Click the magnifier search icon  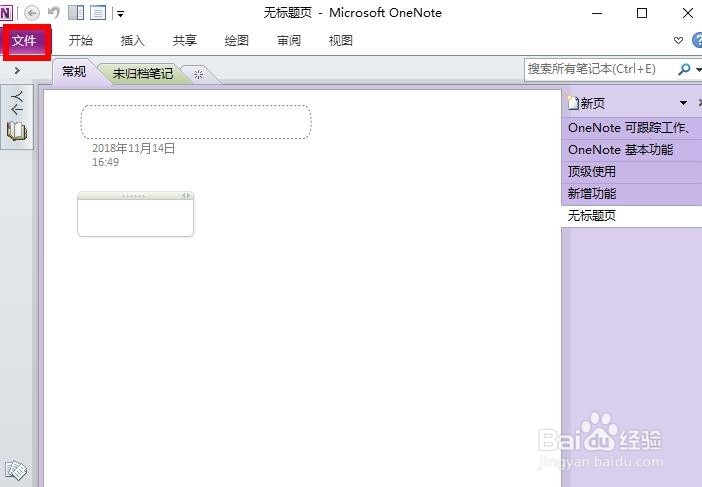684,69
